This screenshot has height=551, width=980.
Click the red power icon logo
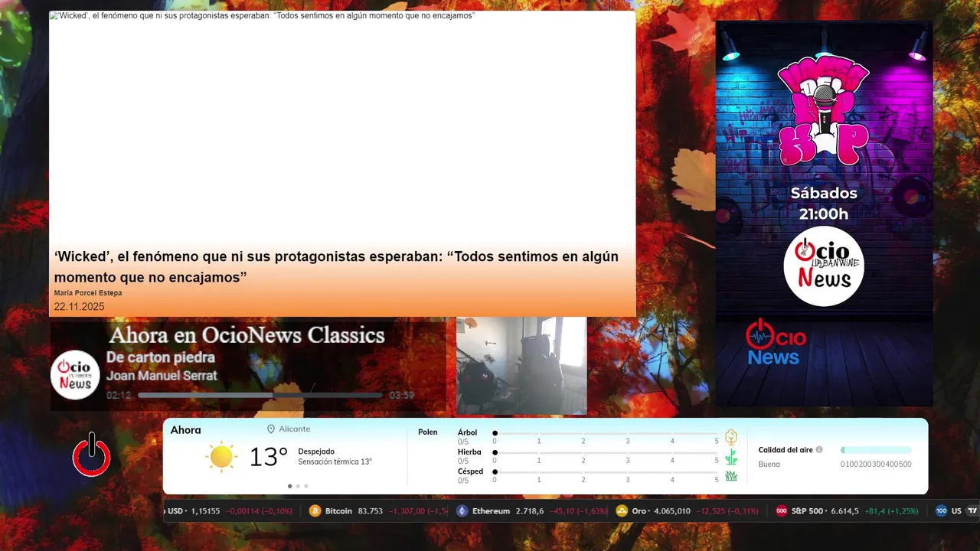point(92,455)
